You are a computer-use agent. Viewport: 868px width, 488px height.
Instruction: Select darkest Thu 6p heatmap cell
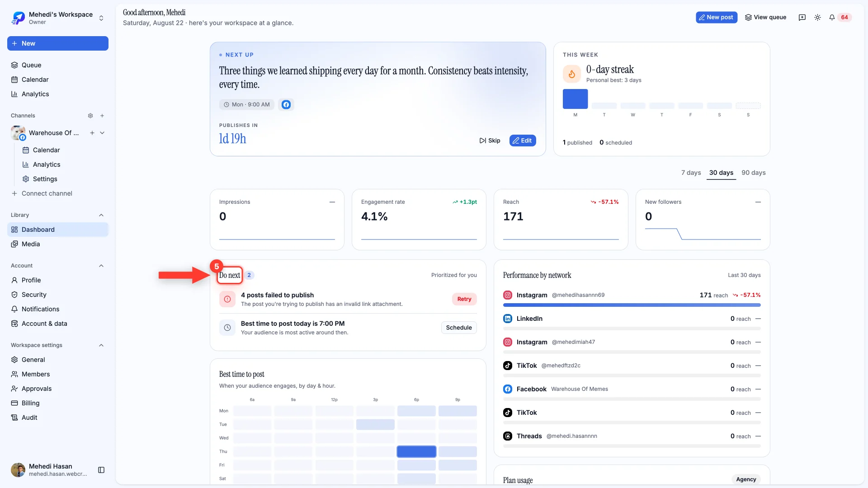(416, 451)
